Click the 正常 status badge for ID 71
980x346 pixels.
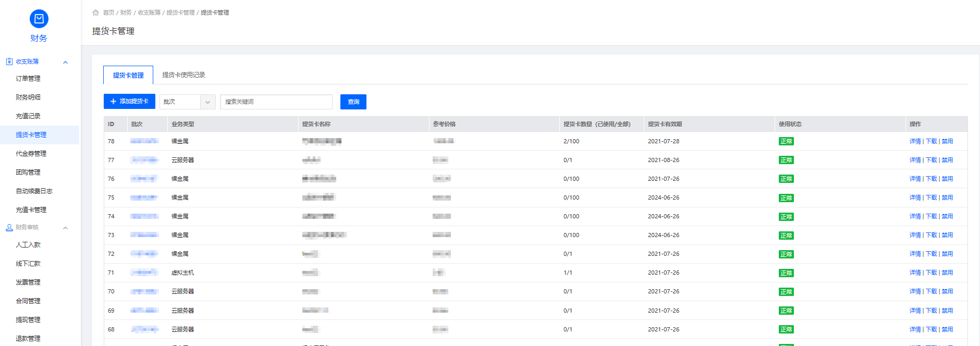coord(786,273)
